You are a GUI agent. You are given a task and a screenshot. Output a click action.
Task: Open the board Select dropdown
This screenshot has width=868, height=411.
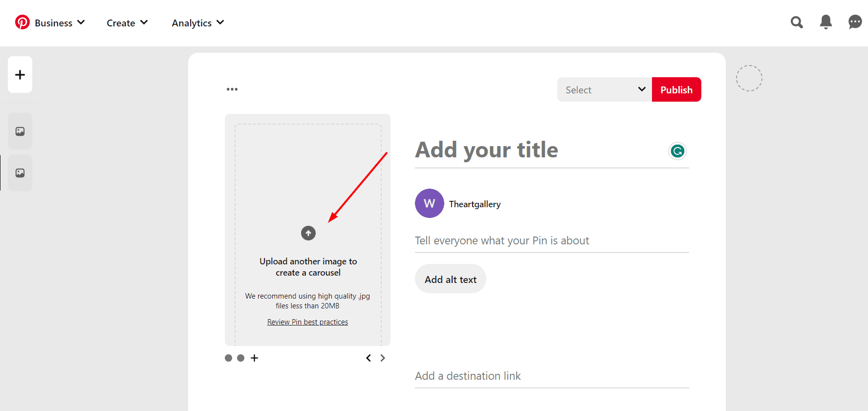(604, 90)
